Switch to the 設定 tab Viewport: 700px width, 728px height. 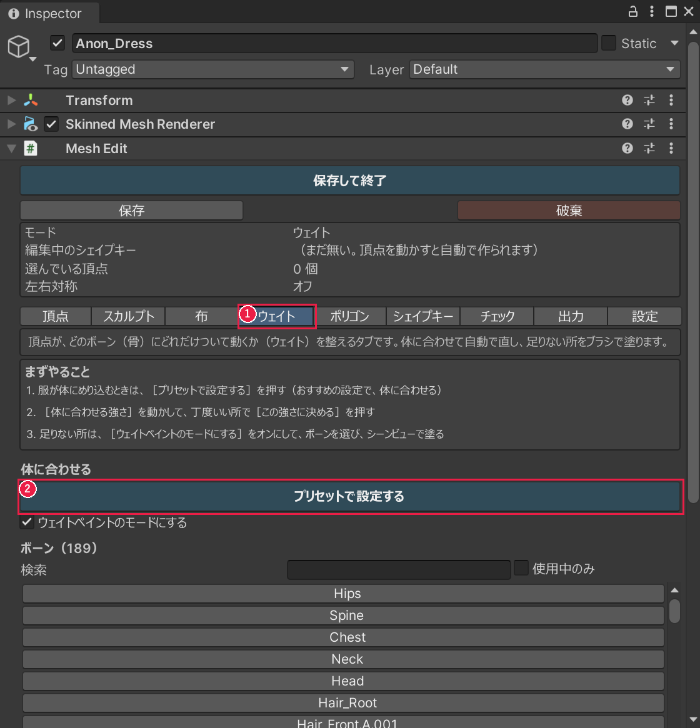click(x=645, y=316)
